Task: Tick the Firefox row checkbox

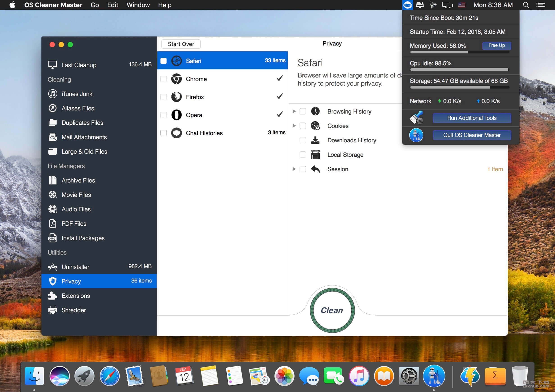Action: point(164,97)
